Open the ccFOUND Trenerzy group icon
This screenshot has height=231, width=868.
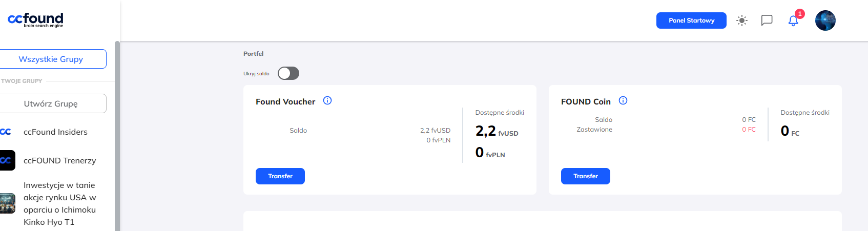7,160
